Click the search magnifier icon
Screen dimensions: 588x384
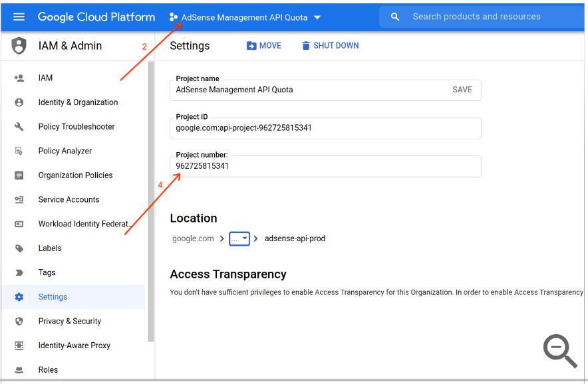coord(395,17)
